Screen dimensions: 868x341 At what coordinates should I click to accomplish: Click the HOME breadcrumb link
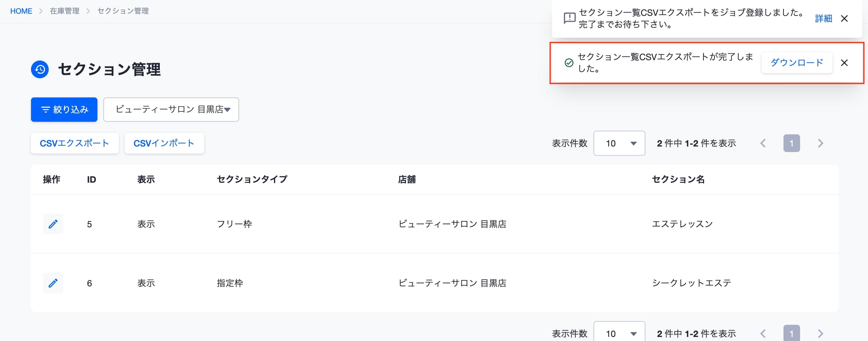(x=21, y=11)
